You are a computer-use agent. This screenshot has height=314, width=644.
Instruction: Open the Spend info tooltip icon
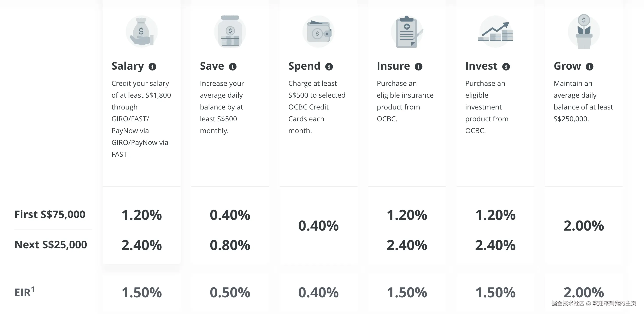tap(329, 67)
